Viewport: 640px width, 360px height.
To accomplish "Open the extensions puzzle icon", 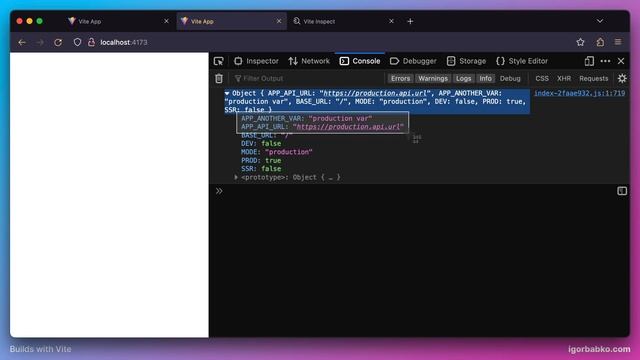I will pos(600,42).
